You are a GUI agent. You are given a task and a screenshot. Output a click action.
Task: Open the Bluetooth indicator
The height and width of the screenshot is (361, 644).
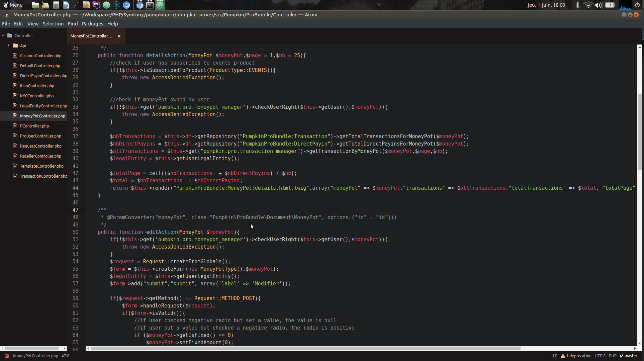[x=577, y=5]
